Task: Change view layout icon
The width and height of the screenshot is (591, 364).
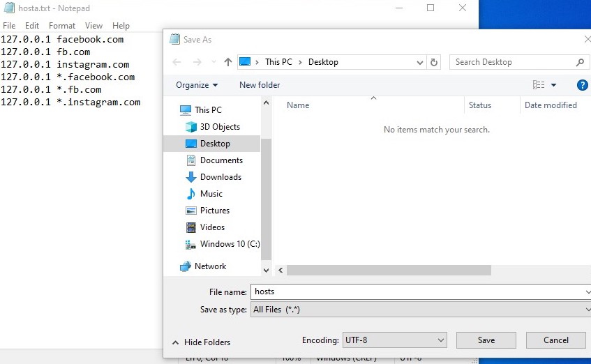Action: click(x=539, y=85)
